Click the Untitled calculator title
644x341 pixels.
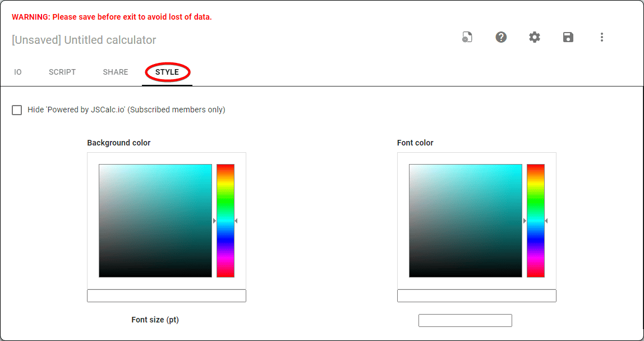click(x=84, y=40)
